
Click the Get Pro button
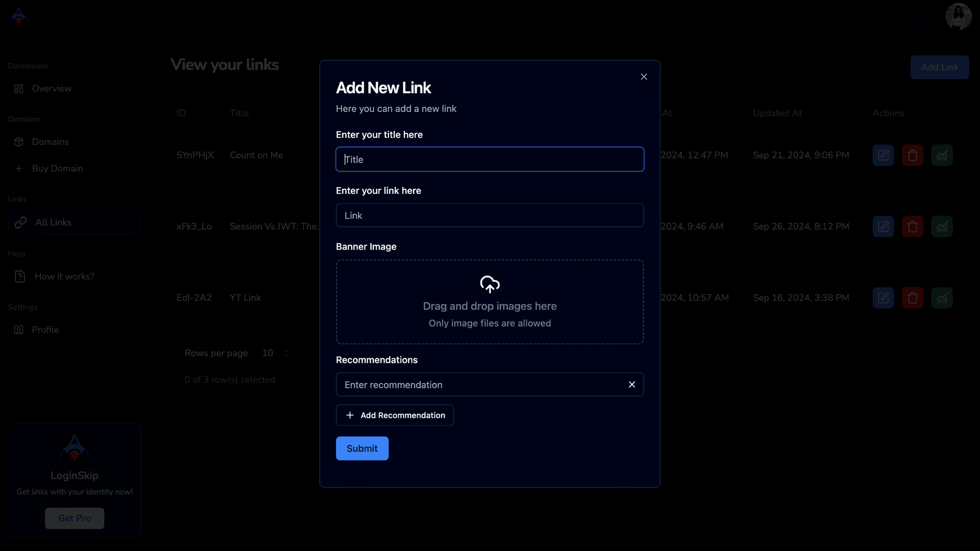[74, 518]
